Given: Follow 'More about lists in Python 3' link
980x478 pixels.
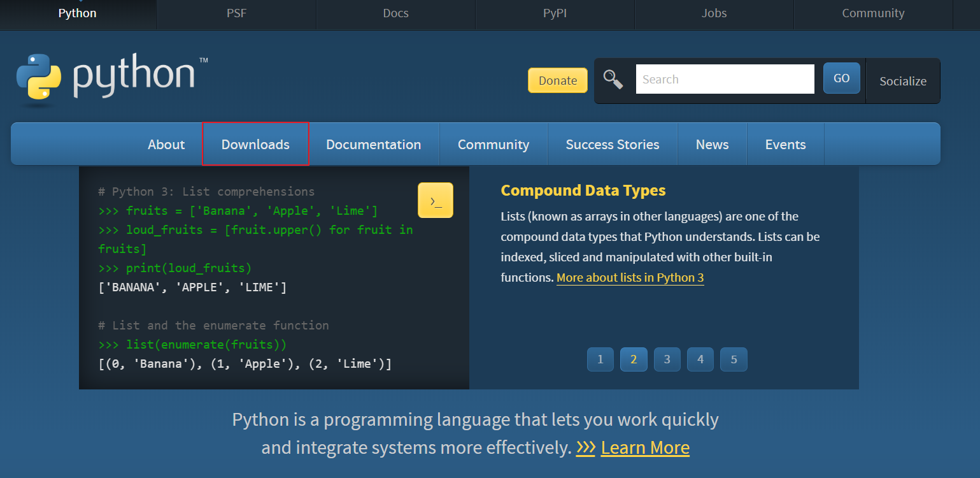Looking at the screenshot, I should (630, 278).
